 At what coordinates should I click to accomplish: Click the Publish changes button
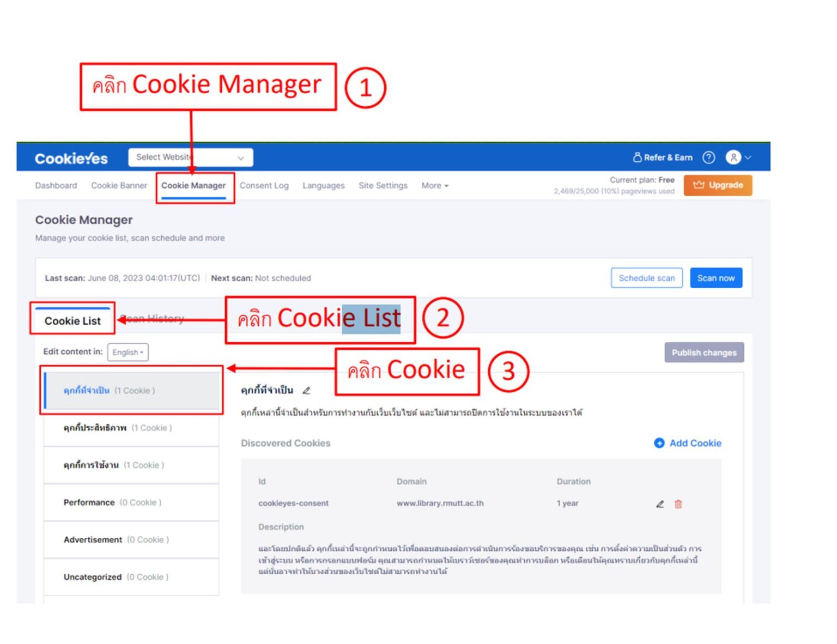point(704,353)
